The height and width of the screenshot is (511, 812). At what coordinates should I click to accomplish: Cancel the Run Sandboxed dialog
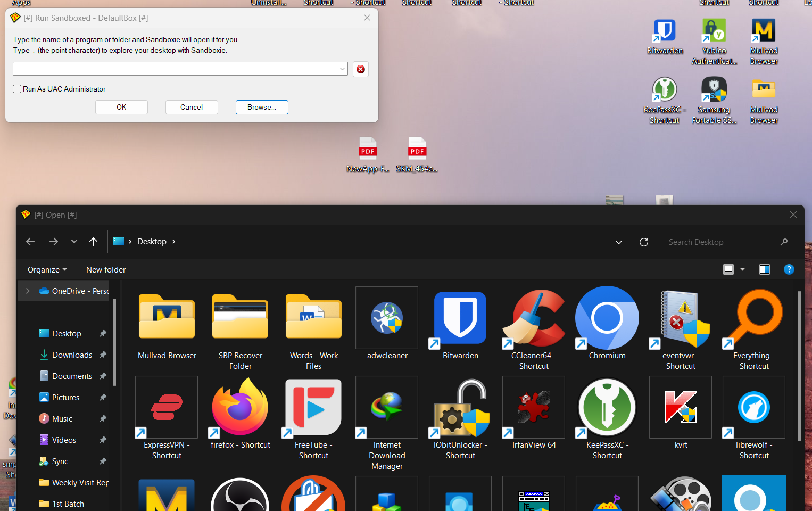pyautogui.click(x=192, y=107)
